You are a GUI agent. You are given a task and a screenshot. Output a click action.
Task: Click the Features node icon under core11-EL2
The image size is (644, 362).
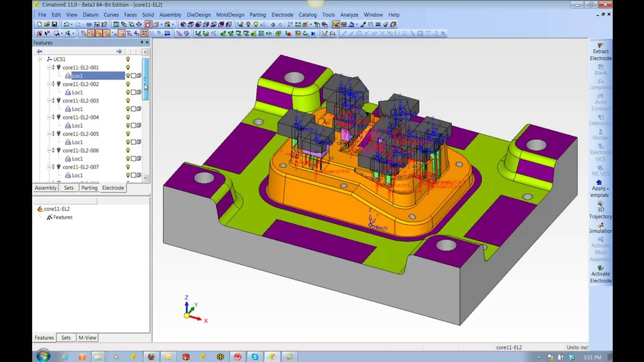tap(49, 217)
